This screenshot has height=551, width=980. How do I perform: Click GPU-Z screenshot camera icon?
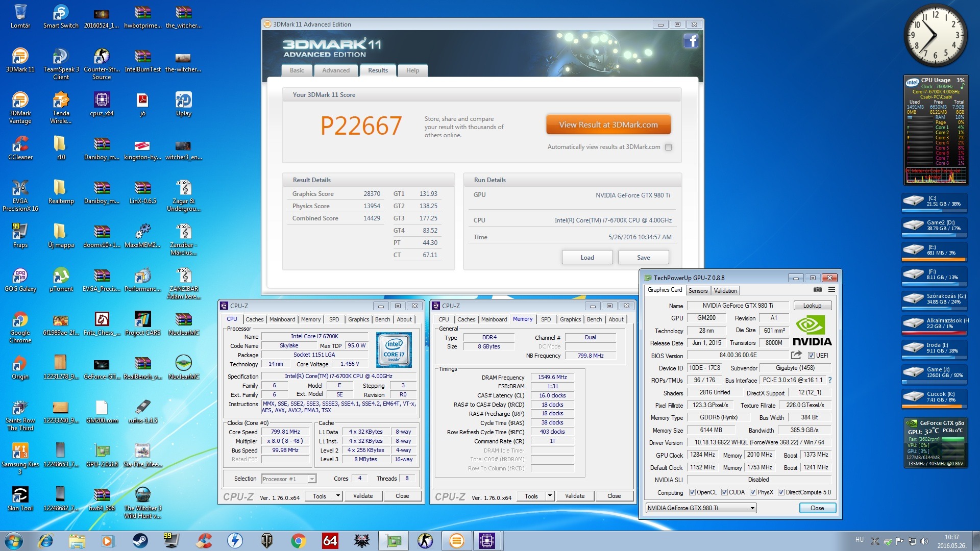817,290
